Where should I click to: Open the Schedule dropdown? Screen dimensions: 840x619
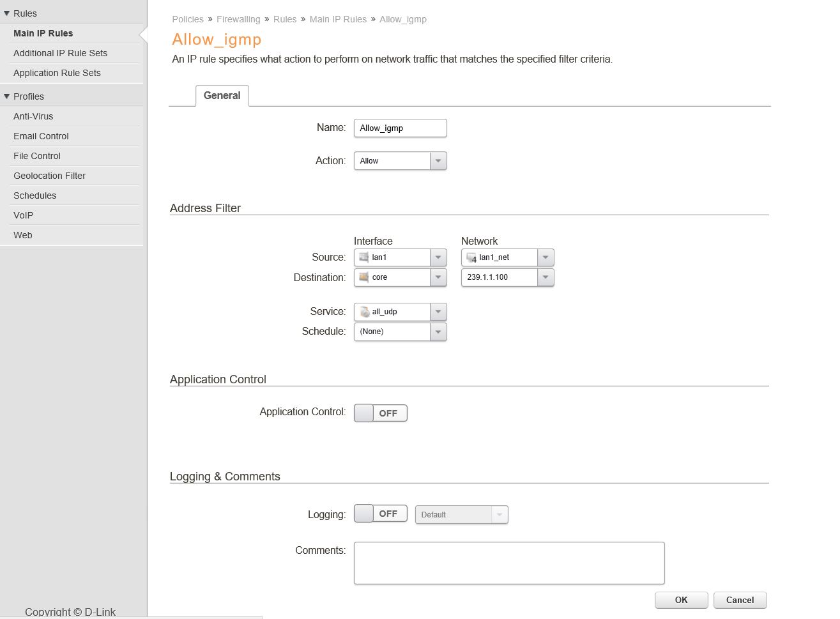pyautogui.click(x=438, y=332)
